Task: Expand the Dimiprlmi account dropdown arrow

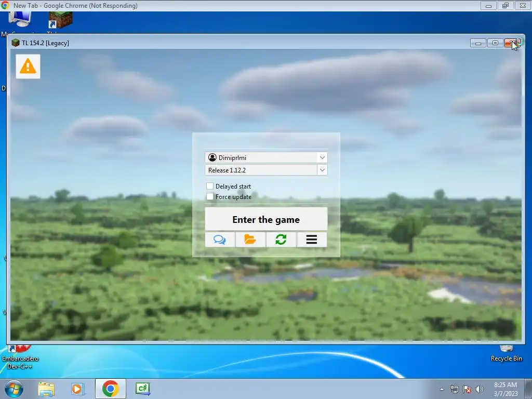Action: coord(322,157)
